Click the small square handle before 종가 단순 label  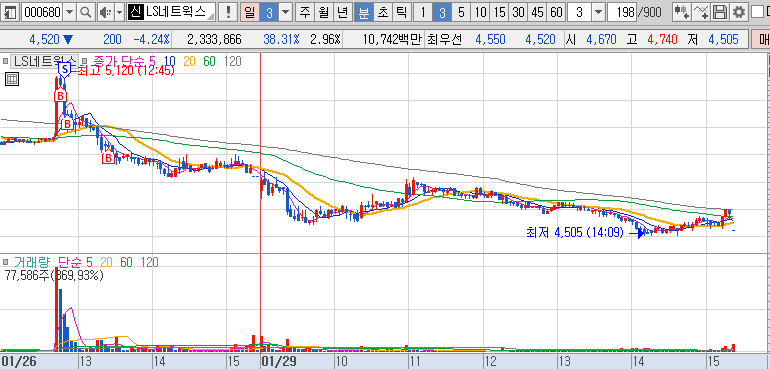(84, 61)
